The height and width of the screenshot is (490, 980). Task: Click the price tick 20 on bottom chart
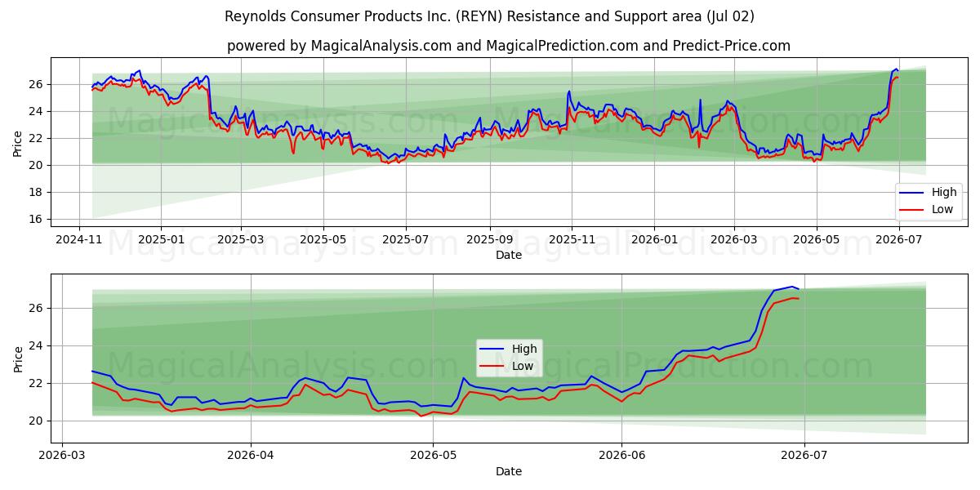click(38, 421)
